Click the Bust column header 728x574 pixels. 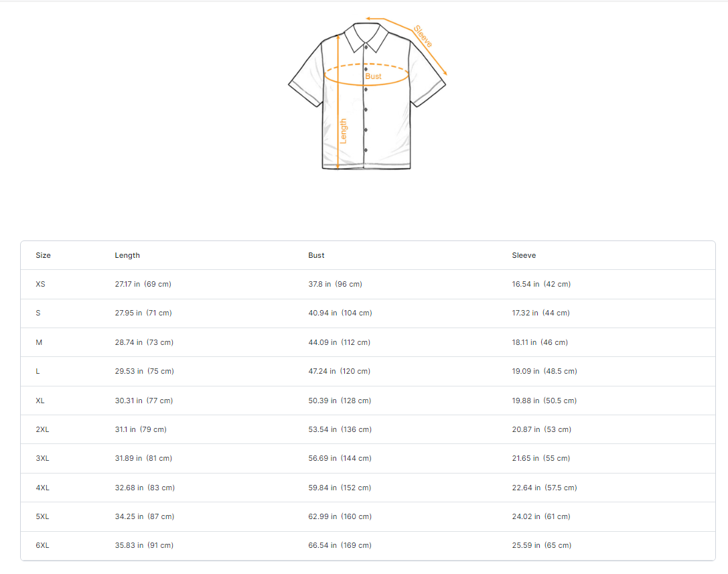[x=316, y=255]
